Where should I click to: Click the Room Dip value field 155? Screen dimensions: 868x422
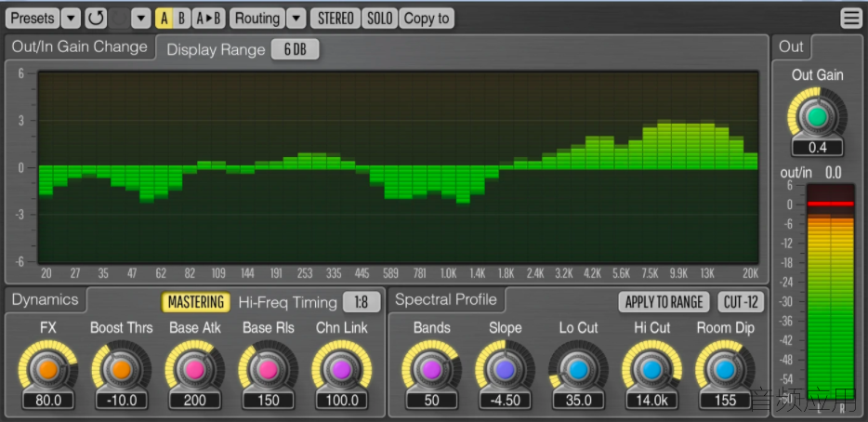(x=726, y=400)
